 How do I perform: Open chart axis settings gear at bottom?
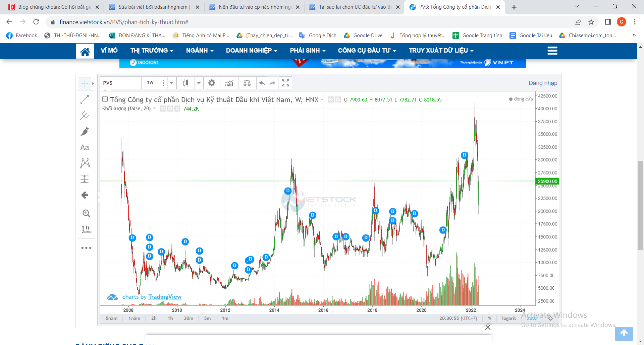tap(550, 319)
